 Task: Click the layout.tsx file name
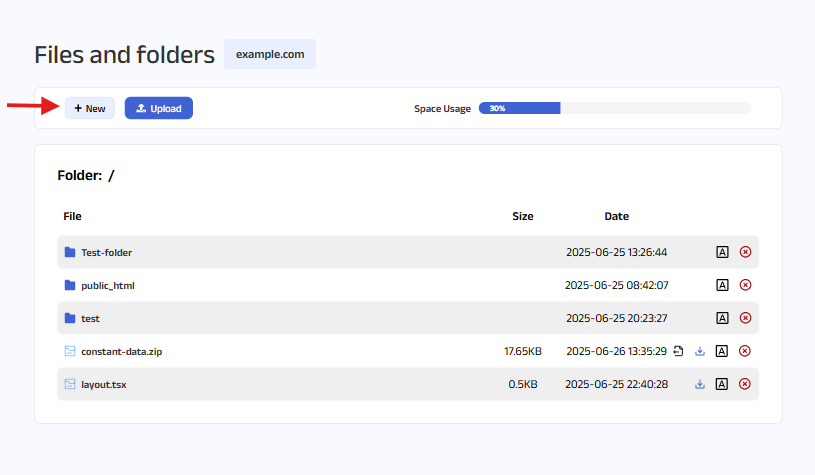tap(103, 384)
